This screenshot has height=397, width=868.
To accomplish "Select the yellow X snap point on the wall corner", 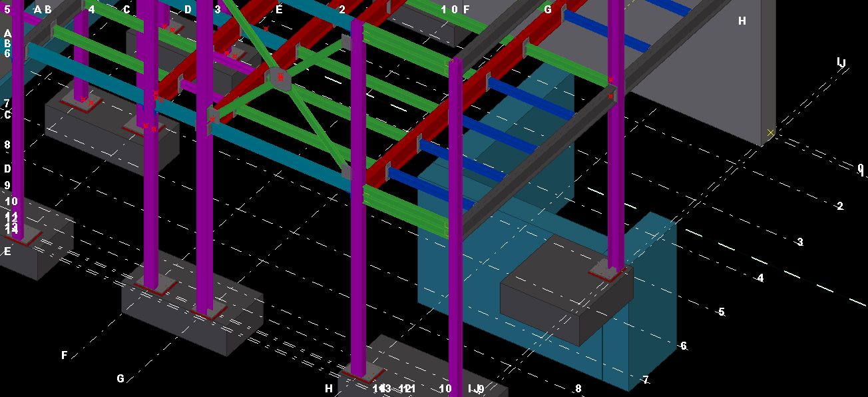I will 771,133.
